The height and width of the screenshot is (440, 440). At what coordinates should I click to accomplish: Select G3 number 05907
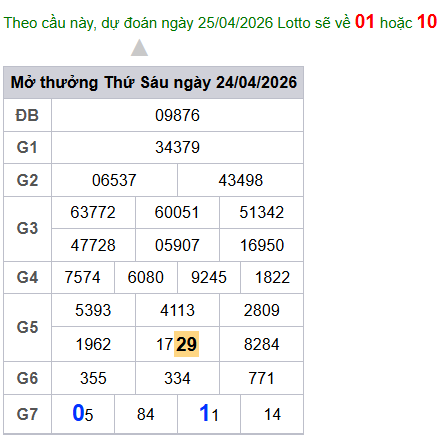pyautogui.click(x=177, y=245)
